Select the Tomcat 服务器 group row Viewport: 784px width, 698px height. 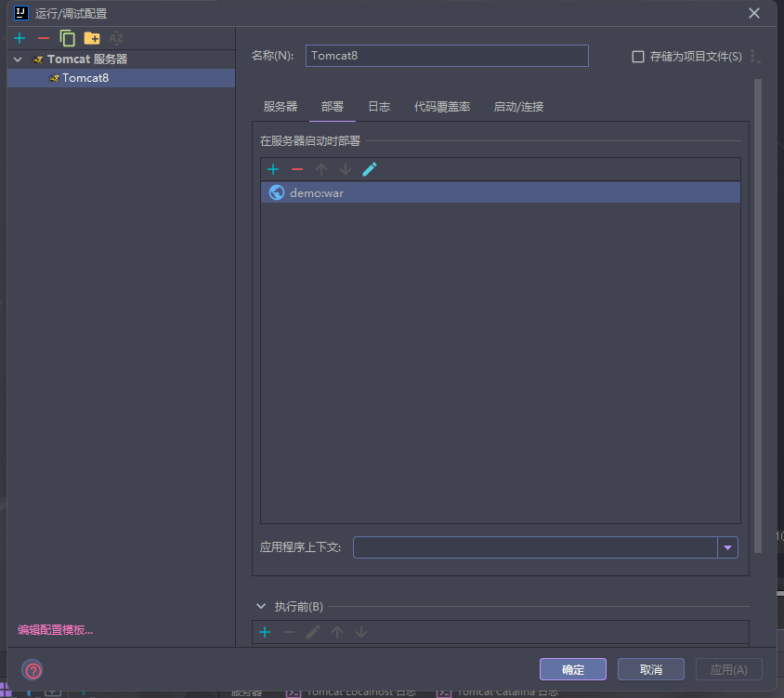121,59
